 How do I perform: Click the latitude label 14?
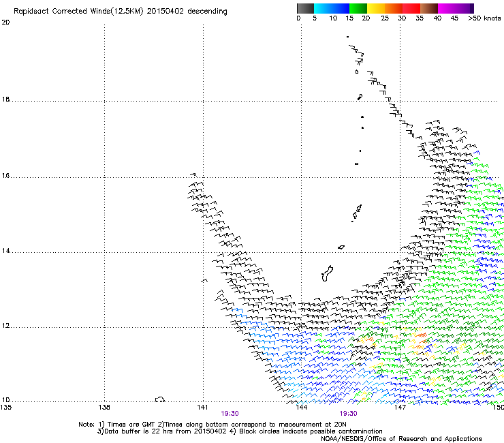tap(5, 251)
